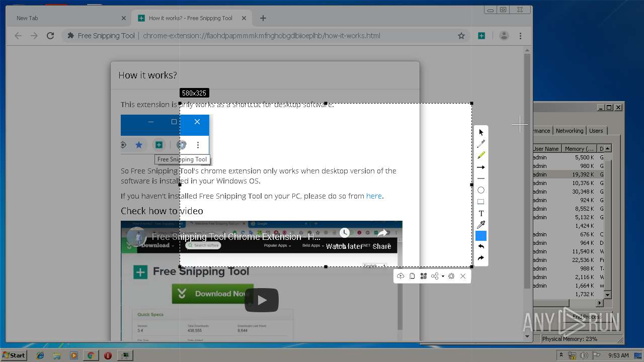Click the 11,540 K memory cell
Image resolution: width=644 pixels, height=362 pixels.
point(583,251)
